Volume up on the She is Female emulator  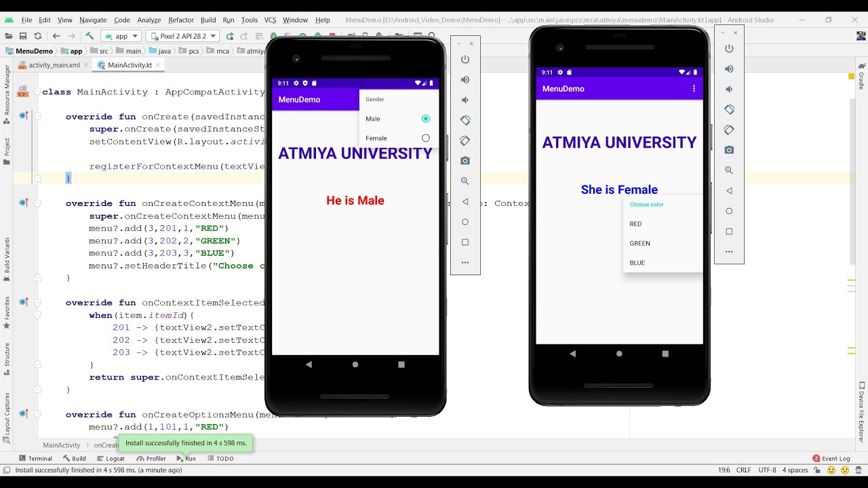tap(729, 69)
